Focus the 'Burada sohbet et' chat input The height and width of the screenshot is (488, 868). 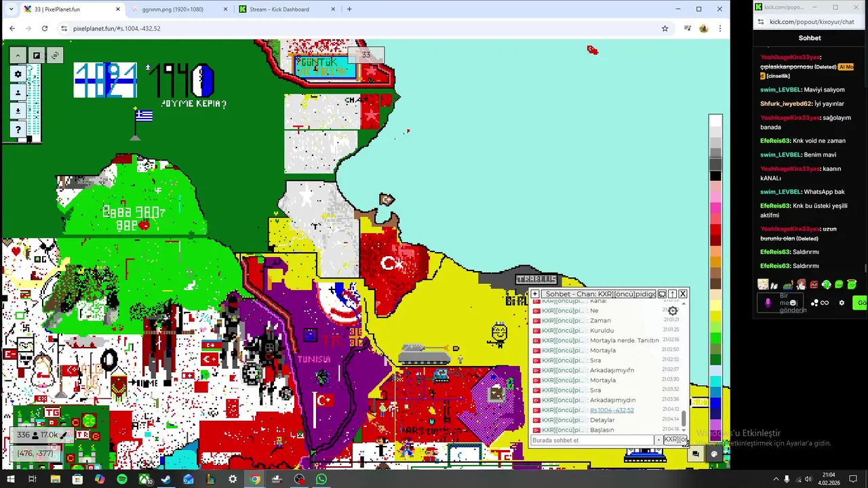pyautogui.click(x=592, y=440)
